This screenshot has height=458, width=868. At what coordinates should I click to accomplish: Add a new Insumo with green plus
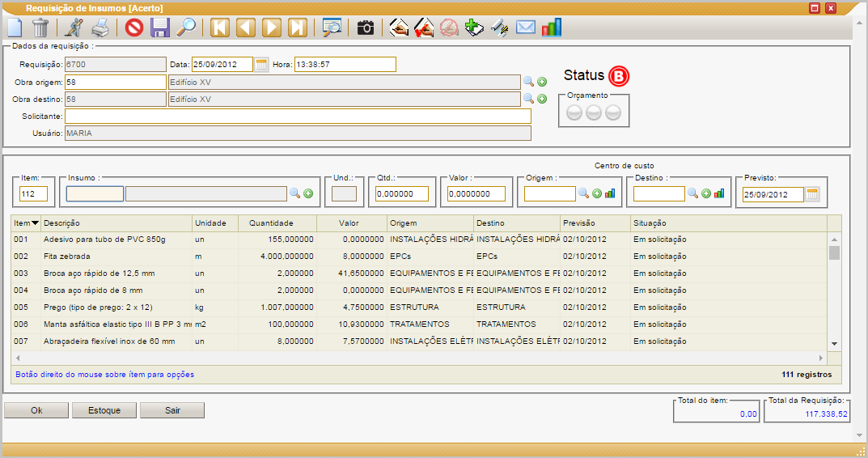(308, 193)
